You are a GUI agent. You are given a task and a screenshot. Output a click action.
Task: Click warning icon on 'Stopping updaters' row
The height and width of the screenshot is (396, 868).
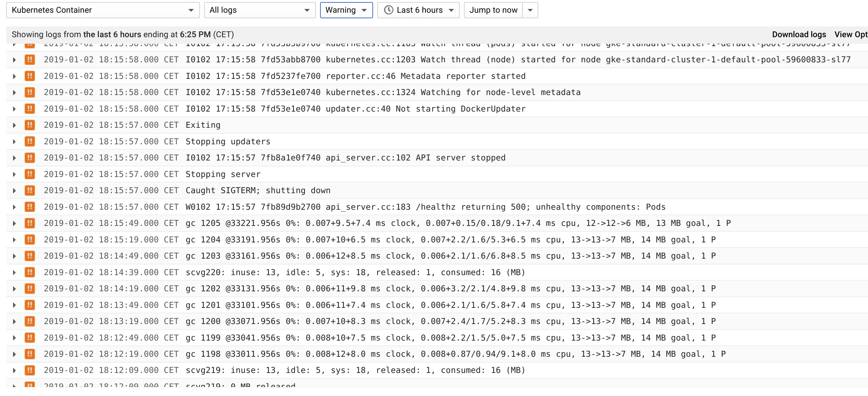pos(30,142)
